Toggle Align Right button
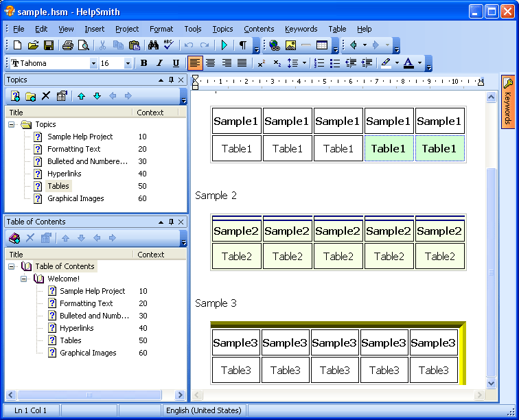The width and height of the screenshot is (519, 420). click(x=227, y=63)
